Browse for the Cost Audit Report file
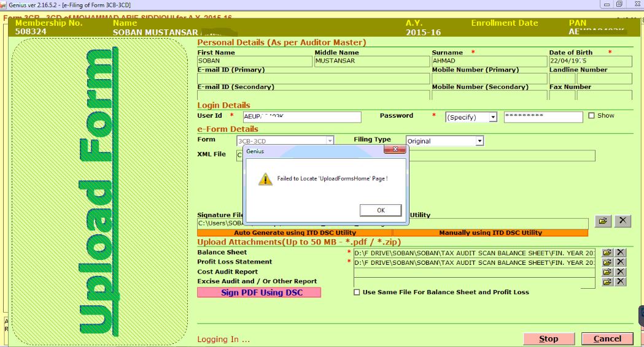This screenshot has width=644, height=347. pyautogui.click(x=608, y=272)
